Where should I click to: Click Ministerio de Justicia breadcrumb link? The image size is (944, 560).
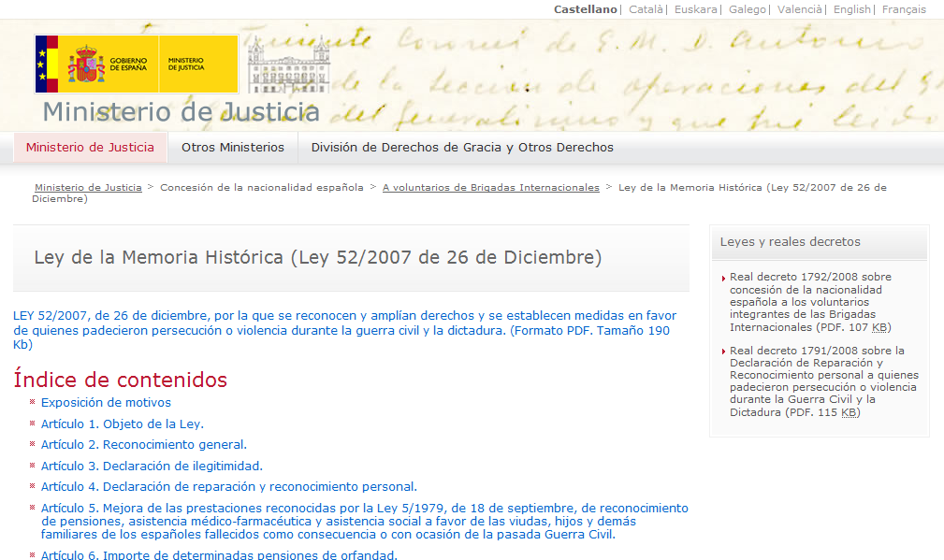click(x=88, y=187)
